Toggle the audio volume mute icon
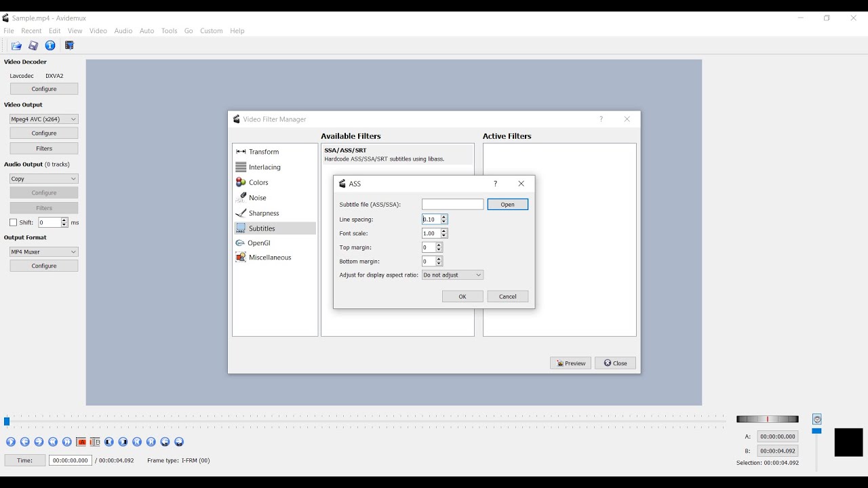Viewport: 868px width, 488px height. point(817,420)
